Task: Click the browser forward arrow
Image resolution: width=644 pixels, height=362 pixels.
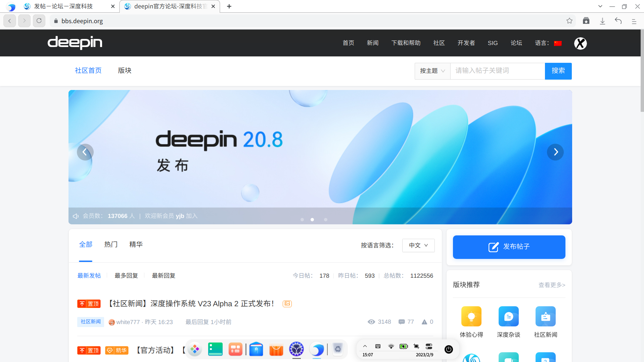Action: pos(24,21)
